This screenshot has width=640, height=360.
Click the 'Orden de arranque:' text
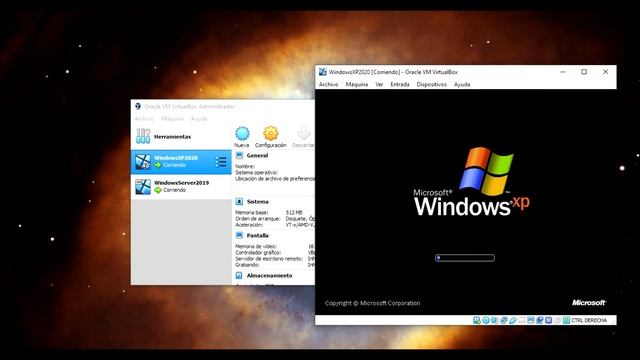258,219
